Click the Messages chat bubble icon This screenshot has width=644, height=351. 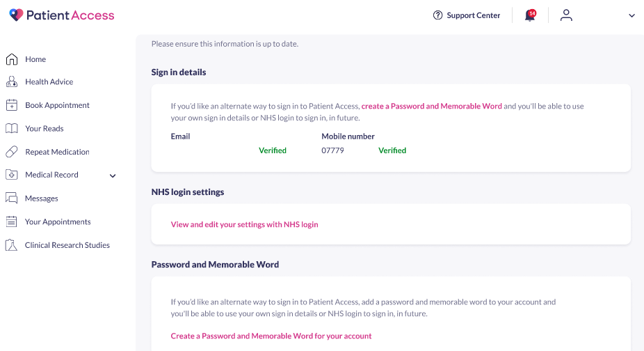(x=11, y=198)
